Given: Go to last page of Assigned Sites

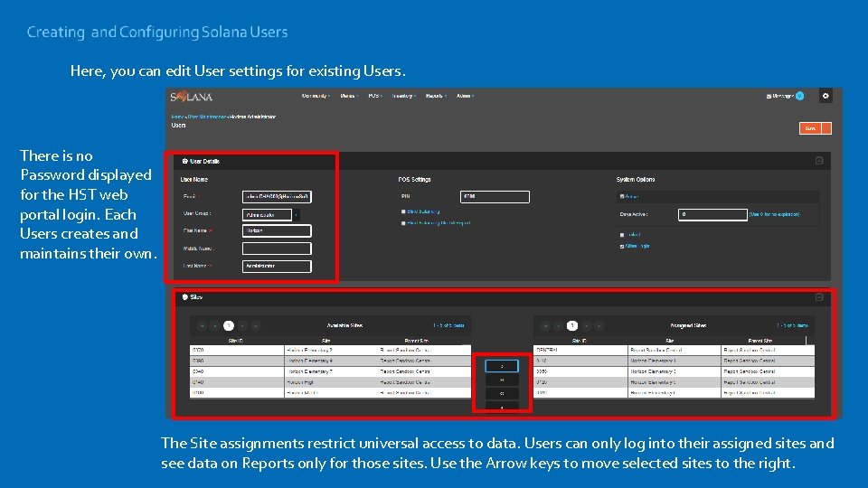Looking at the screenshot, I should pyautogui.click(x=599, y=326).
